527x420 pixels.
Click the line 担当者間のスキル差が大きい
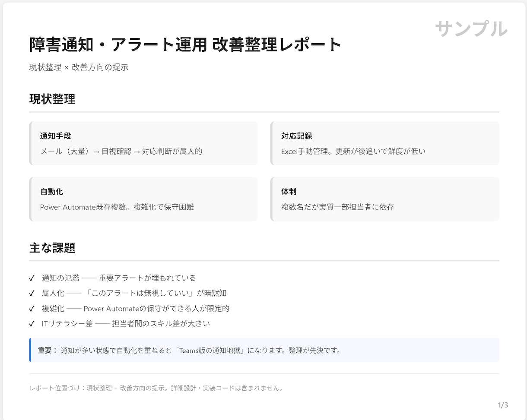pyautogui.click(x=161, y=324)
